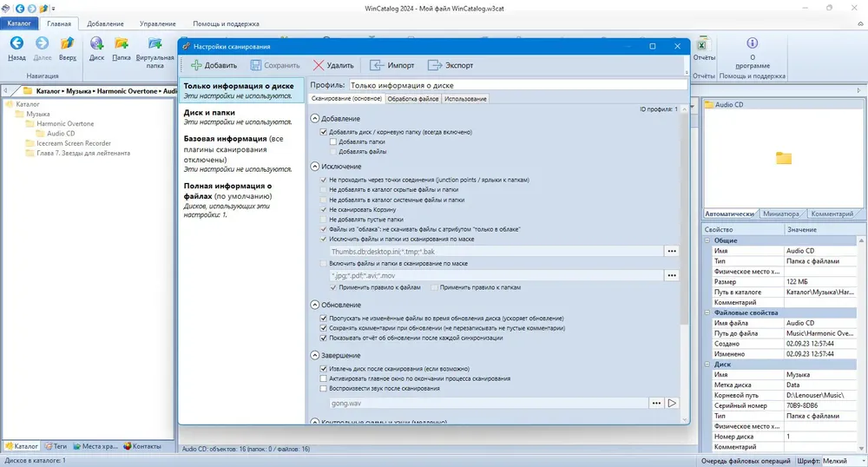The height and width of the screenshot is (467, 868).
Task: Uncheck Извлечь диск после сканирования
Action: pyautogui.click(x=324, y=369)
